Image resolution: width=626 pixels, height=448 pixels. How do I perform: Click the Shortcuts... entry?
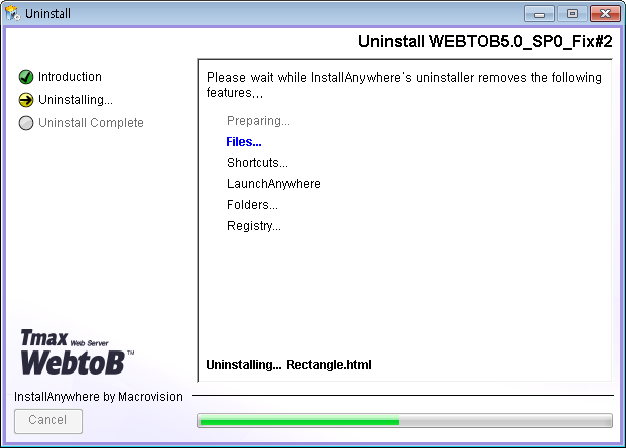pos(257,163)
